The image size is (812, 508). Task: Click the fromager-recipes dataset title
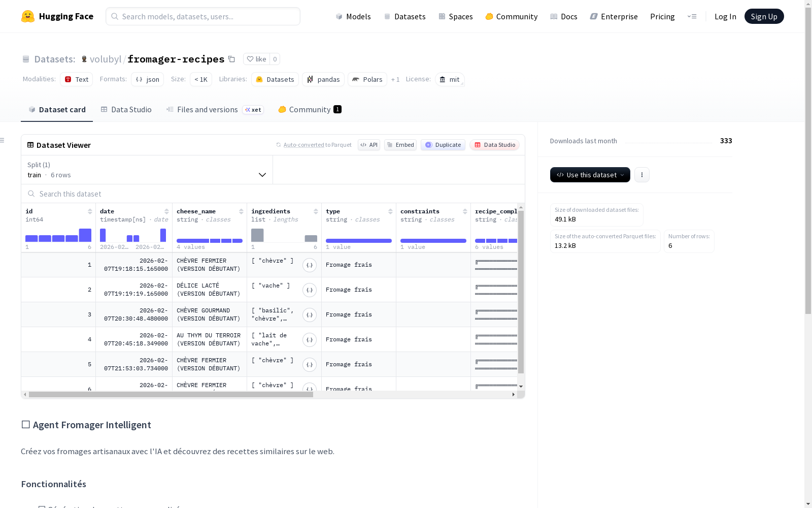coord(176,59)
